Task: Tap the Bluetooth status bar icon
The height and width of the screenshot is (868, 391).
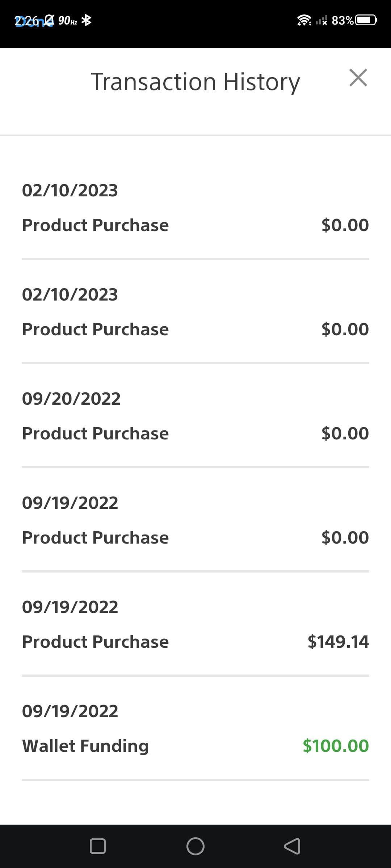Action: (86, 20)
